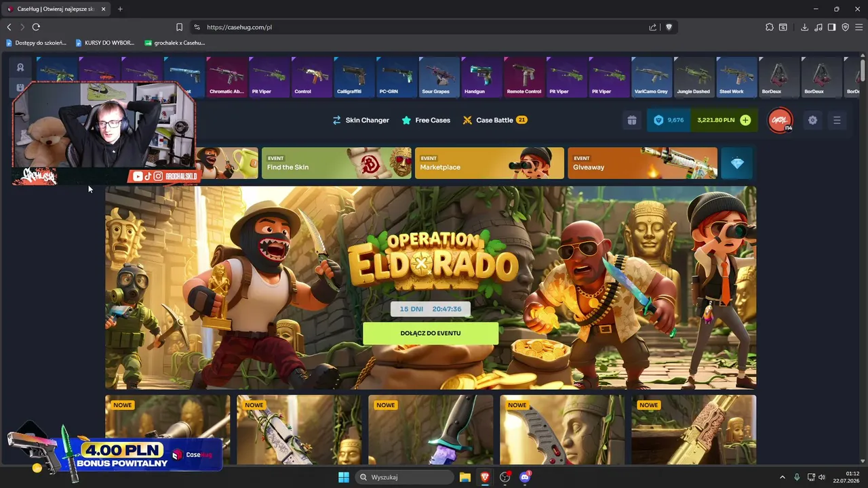This screenshot has width=868, height=488.
Task: Open browser downloads
Action: [804, 27]
